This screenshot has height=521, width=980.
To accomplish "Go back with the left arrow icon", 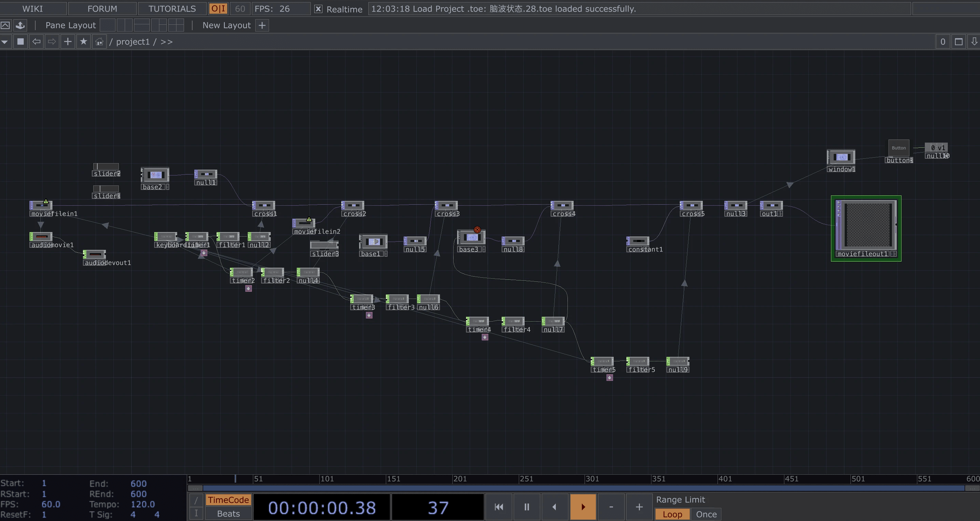I will click(36, 41).
